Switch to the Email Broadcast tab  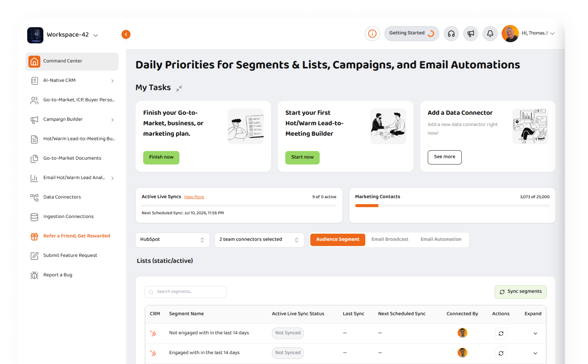point(390,239)
